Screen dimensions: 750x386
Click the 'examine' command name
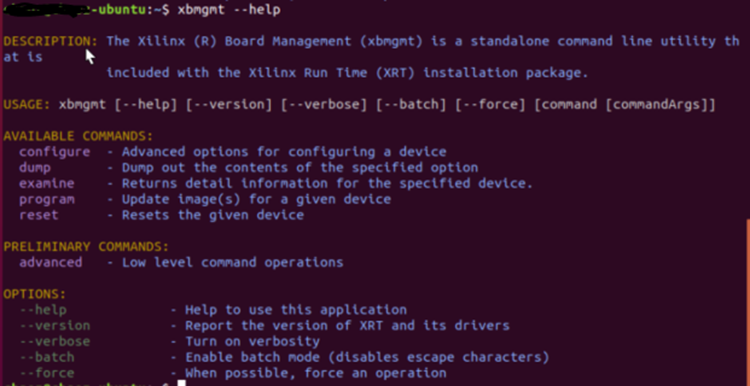tap(47, 183)
